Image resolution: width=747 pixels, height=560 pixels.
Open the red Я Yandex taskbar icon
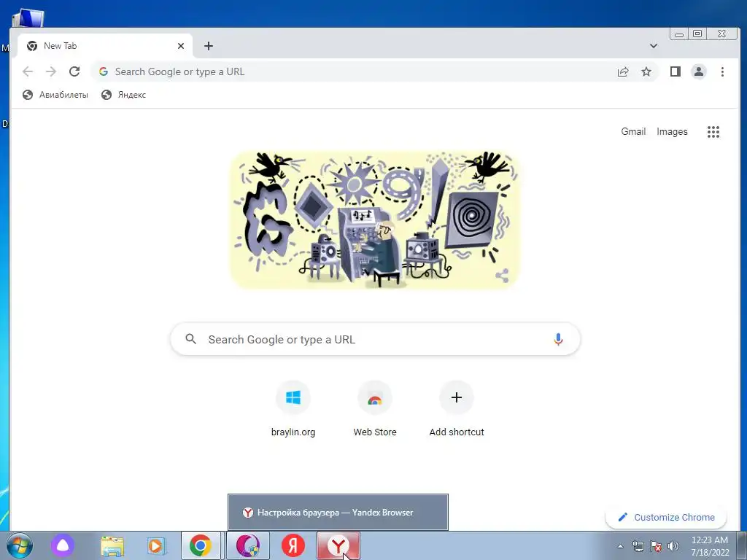[293, 545]
